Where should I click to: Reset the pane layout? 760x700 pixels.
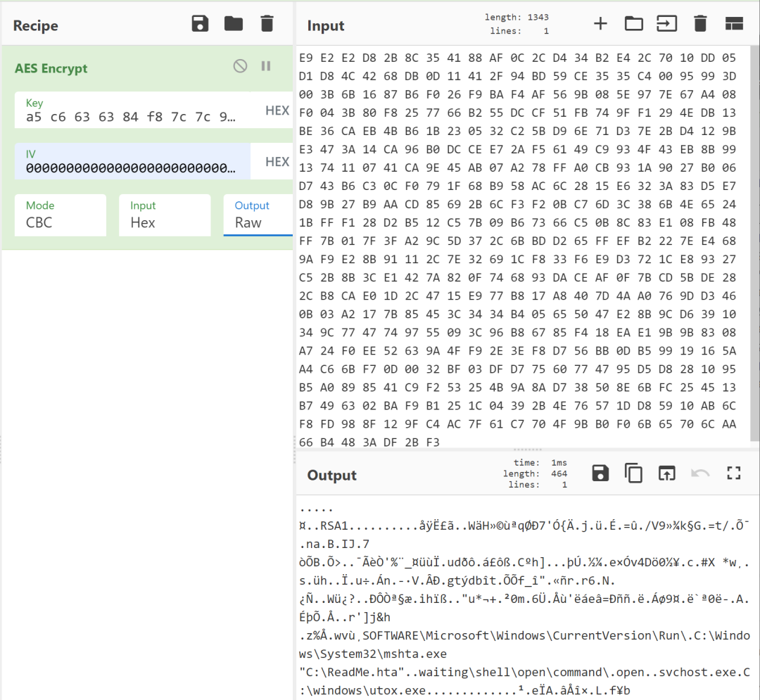pyautogui.click(x=734, y=24)
